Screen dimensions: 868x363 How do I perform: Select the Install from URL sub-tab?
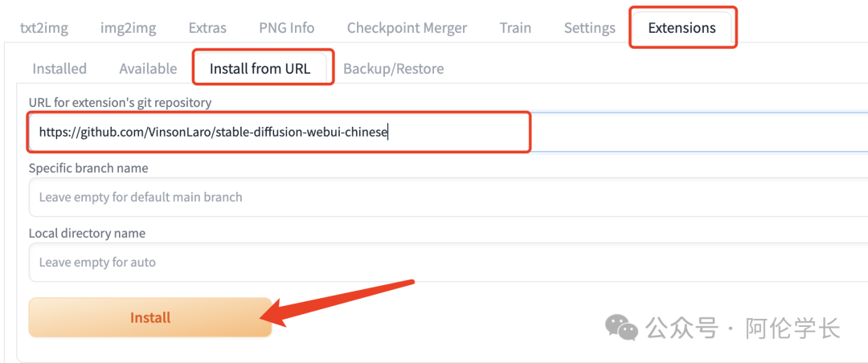pos(260,69)
